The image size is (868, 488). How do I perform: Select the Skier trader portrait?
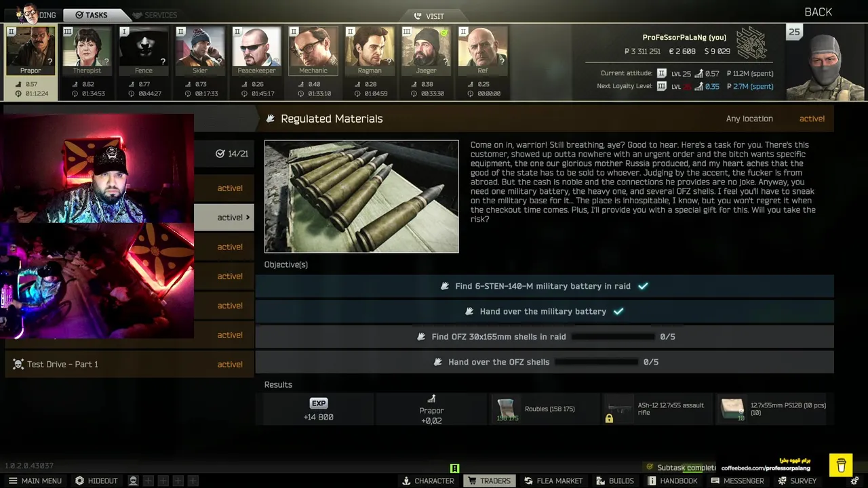click(200, 51)
